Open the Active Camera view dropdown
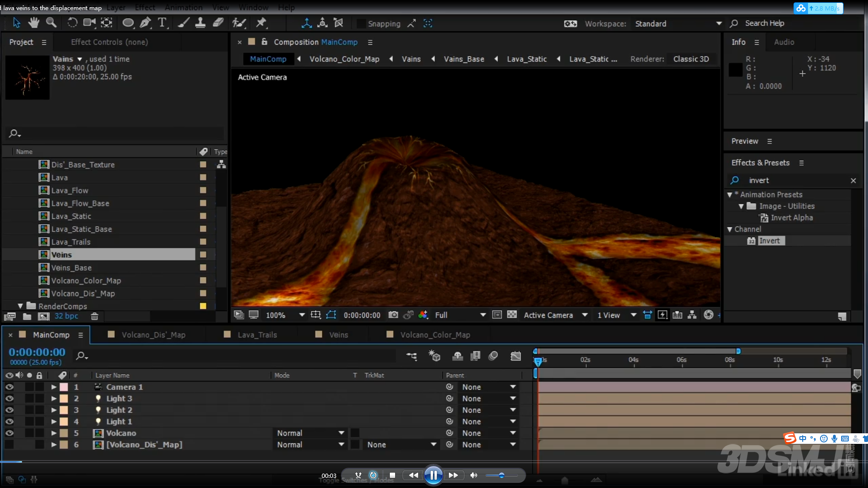Screen dimensions: 868x488 [556, 315]
